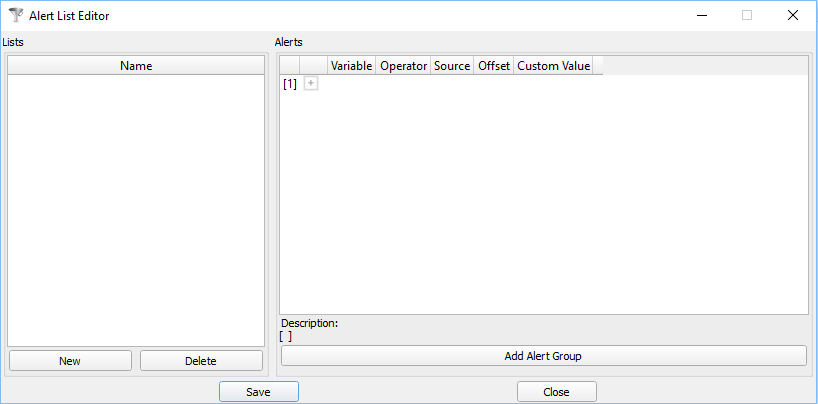Screen dimensions: 818x404
Task: Expand alert group 1 with plus icon
Action: 311,84
